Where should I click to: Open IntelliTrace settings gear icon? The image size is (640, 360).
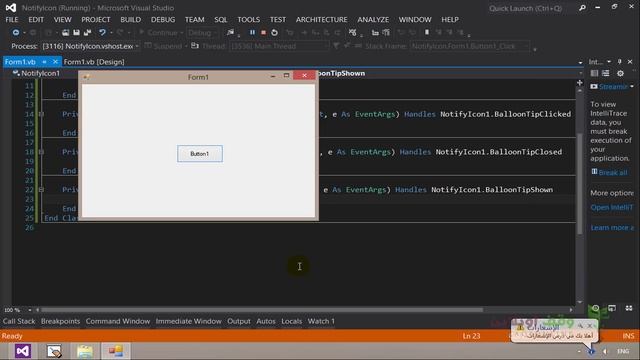click(620, 73)
